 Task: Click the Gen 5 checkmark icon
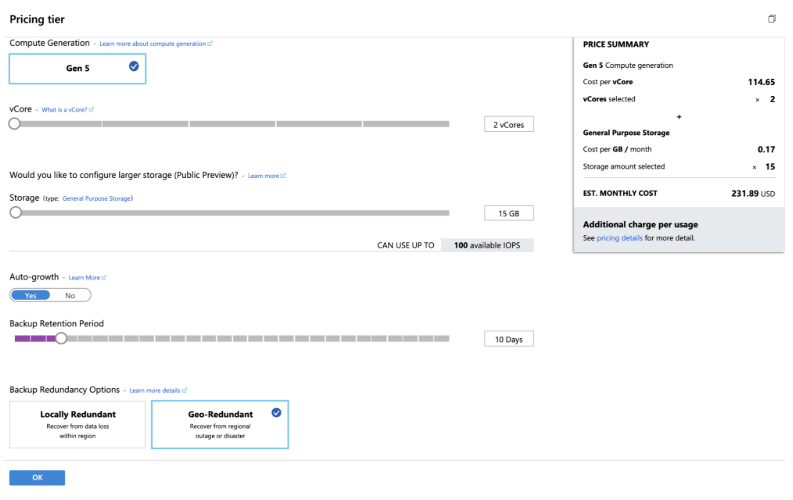point(134,66)
